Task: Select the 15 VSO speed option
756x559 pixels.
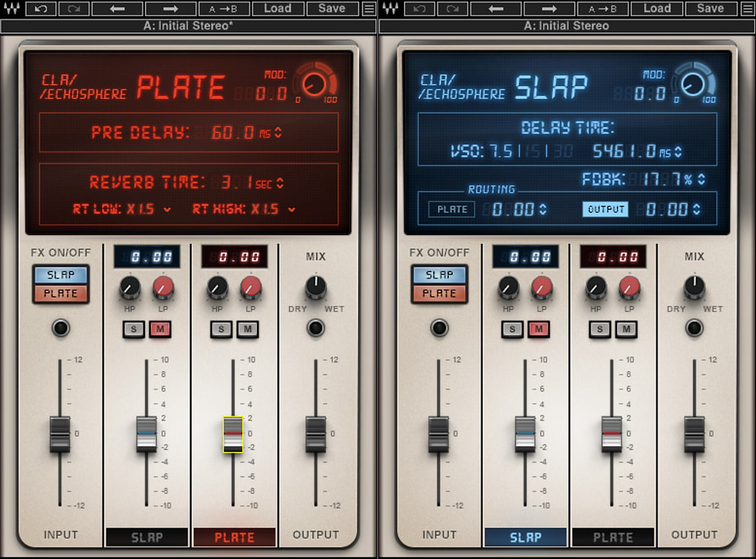Action: click(x=533, y=151)
